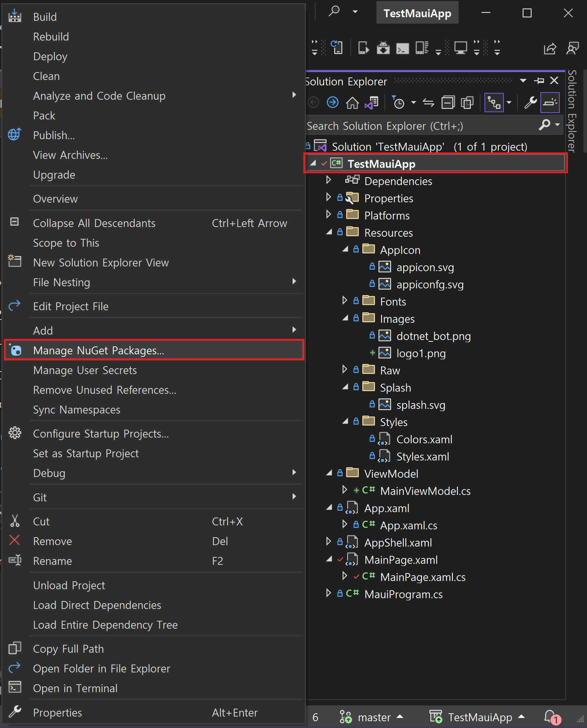
Task: Select MainViewModel.cs in the tree
Action: (x=425, y=491)
